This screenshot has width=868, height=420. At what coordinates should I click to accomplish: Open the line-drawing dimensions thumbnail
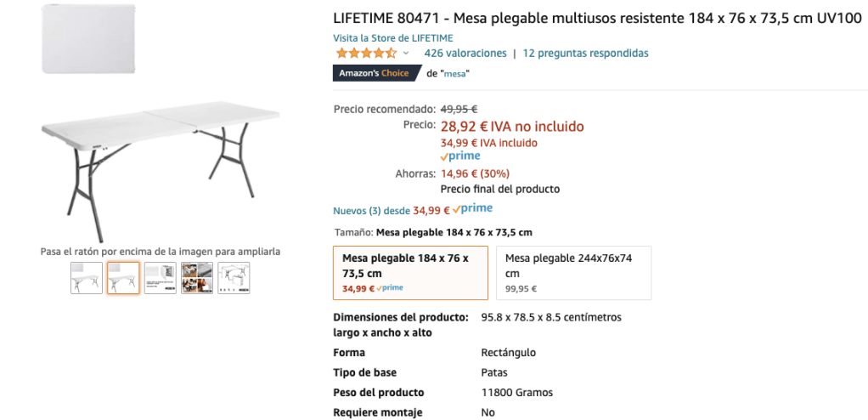[x=234, y=278]
